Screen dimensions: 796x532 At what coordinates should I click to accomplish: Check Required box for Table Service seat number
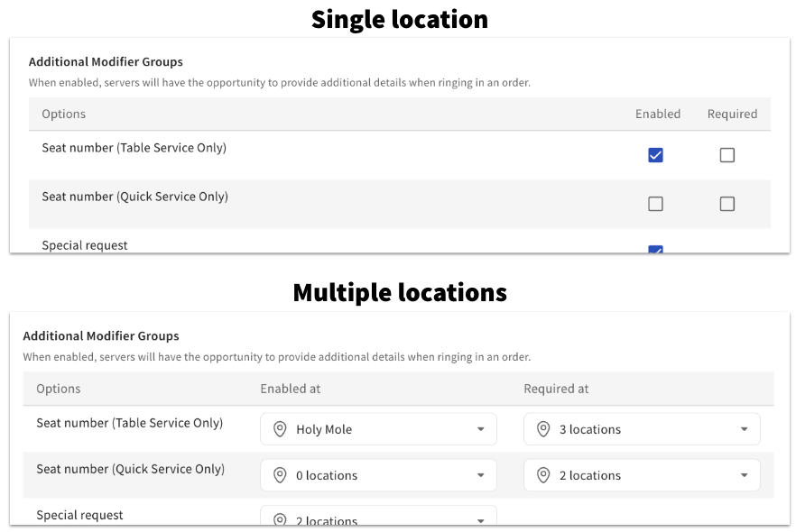[727, 155]
